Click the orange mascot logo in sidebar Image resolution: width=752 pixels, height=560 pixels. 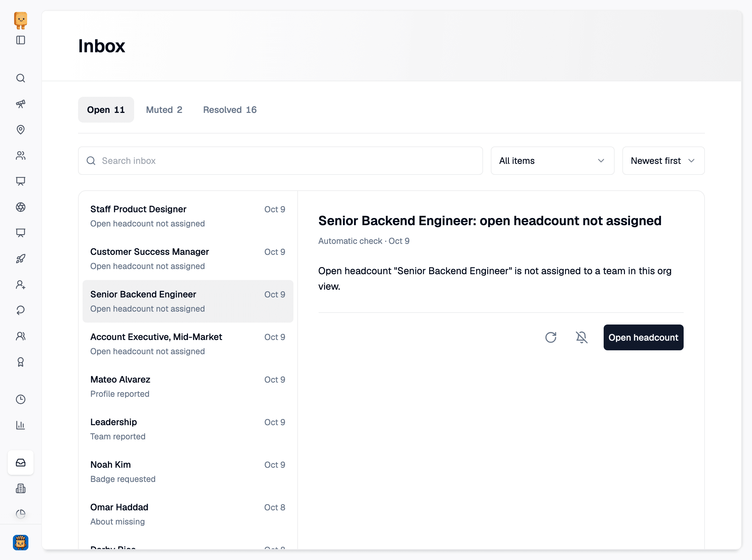coord(21,20)
